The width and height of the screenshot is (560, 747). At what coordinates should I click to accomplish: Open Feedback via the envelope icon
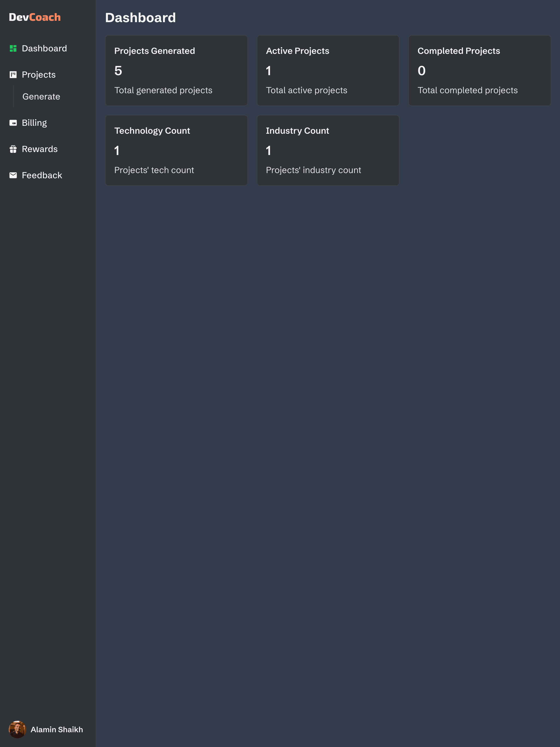[13, 175]
